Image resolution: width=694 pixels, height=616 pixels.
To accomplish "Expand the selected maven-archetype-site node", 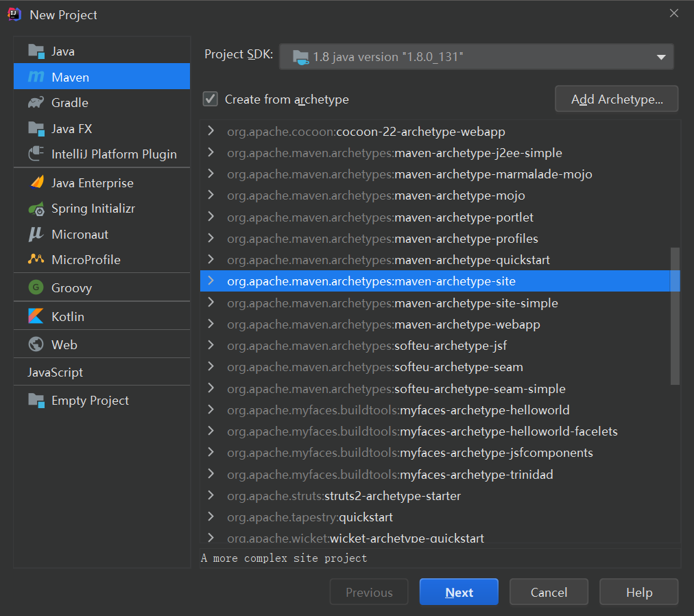I will pos(211,281).
